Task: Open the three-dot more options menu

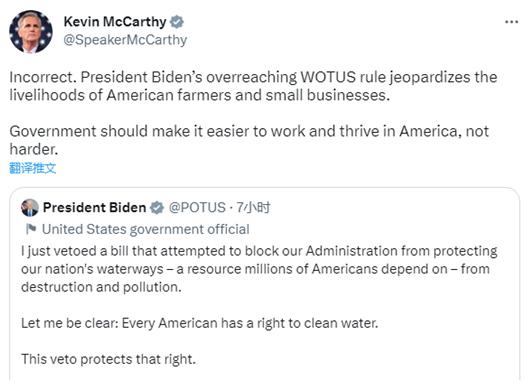Action: [511, 22]
